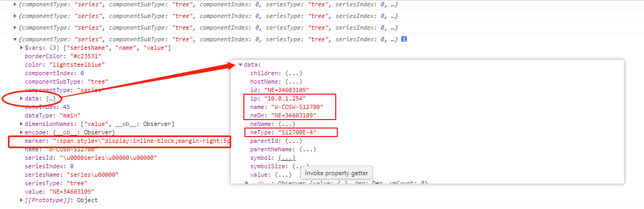Select the neType "S12700E-4" value
644x209 pixels.
pos(297,132)
